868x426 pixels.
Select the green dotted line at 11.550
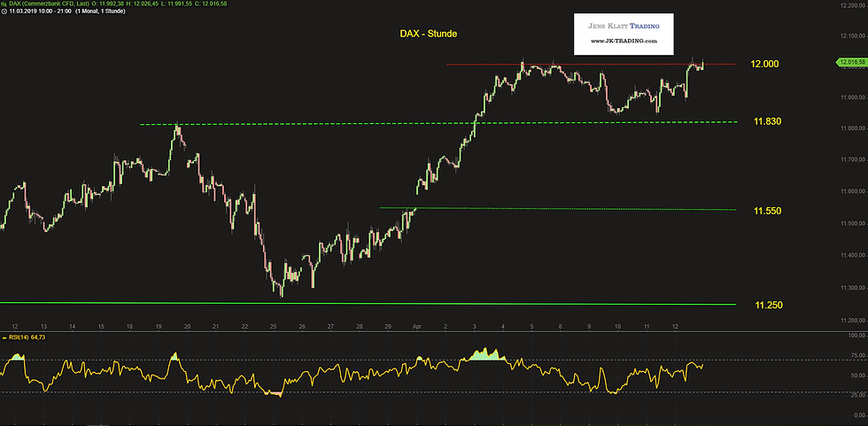pyautogui.click(x=558, y=209)
